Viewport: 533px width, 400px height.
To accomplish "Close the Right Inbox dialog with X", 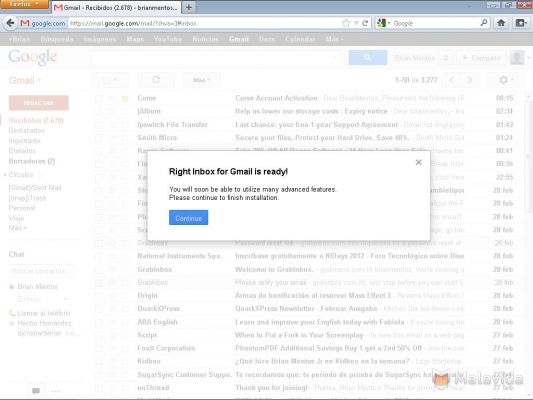I will (x=419, y=162).
